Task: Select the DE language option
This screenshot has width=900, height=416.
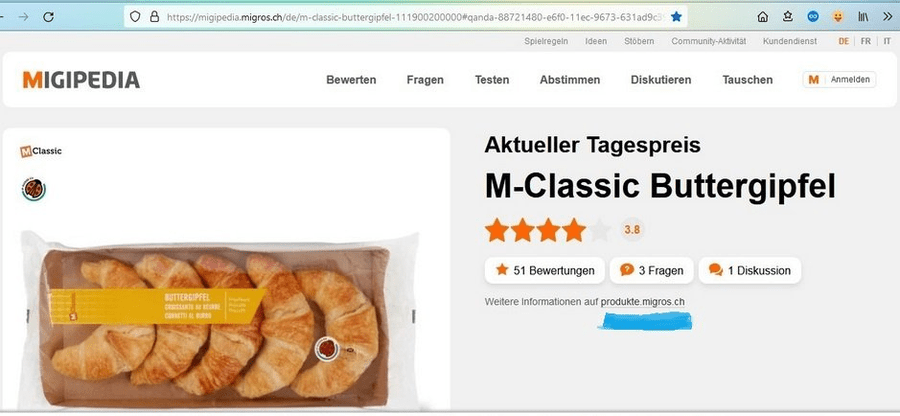Action: (843, 41)
